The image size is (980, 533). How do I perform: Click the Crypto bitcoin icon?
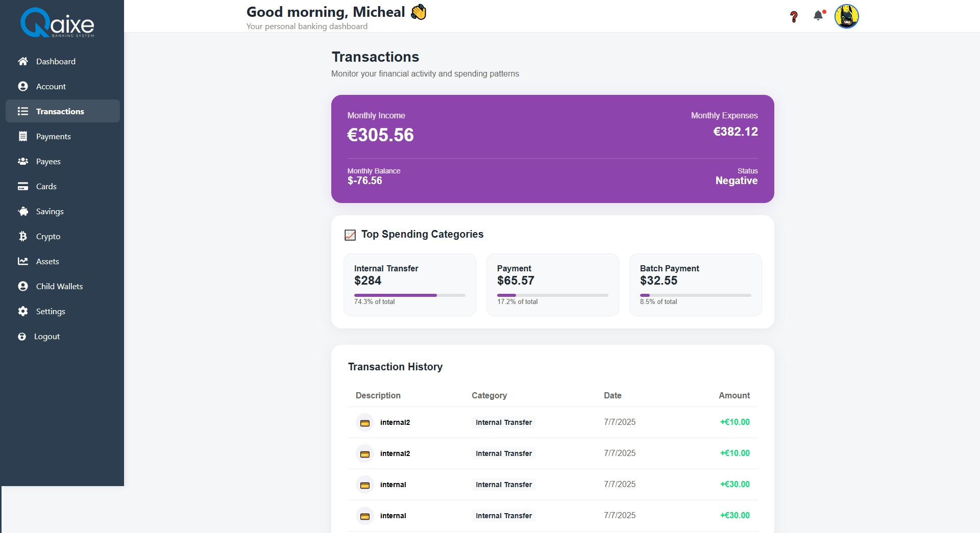pyautogui.click(x=23, y=236)
